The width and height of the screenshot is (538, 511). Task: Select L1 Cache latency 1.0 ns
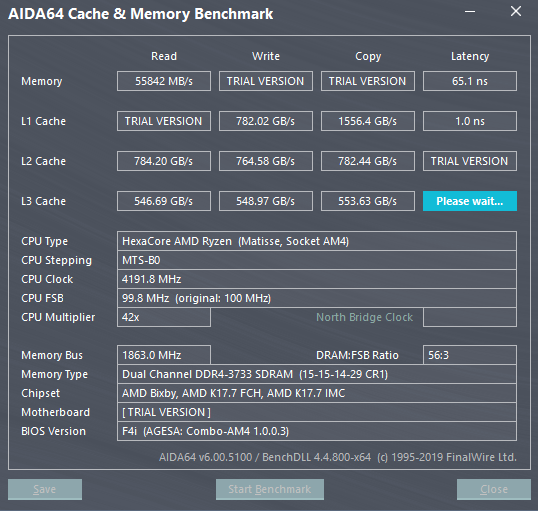(x=470, y=121)
